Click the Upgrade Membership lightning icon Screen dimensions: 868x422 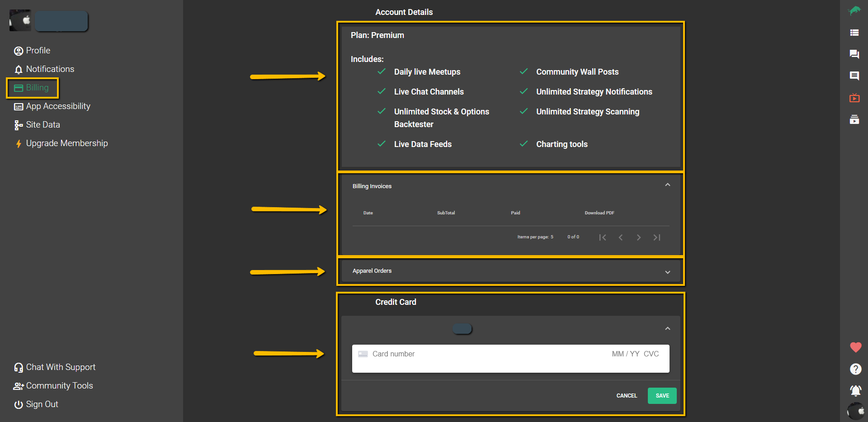19,144
